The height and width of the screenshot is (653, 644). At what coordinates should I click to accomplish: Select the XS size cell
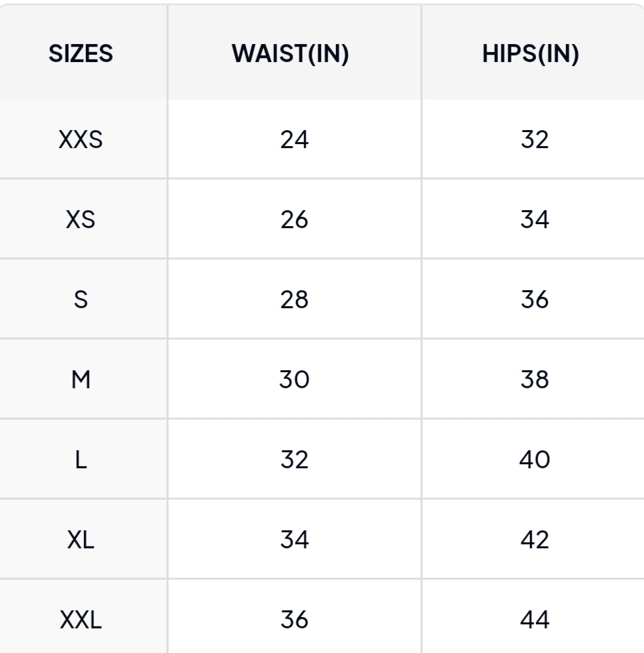[81, 219]
